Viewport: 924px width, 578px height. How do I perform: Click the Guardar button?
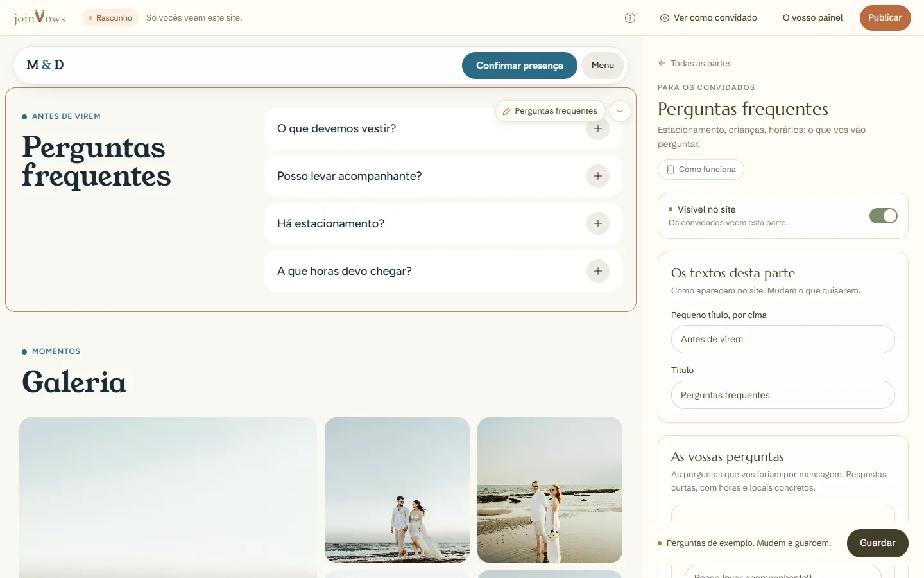877,543
